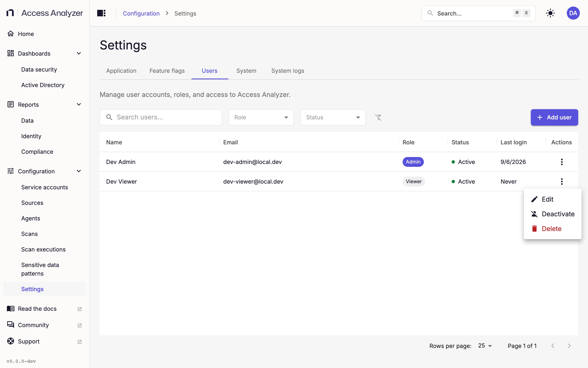Click the Last login column header
The width and height of the screenshot is (588, 368).
513,142
